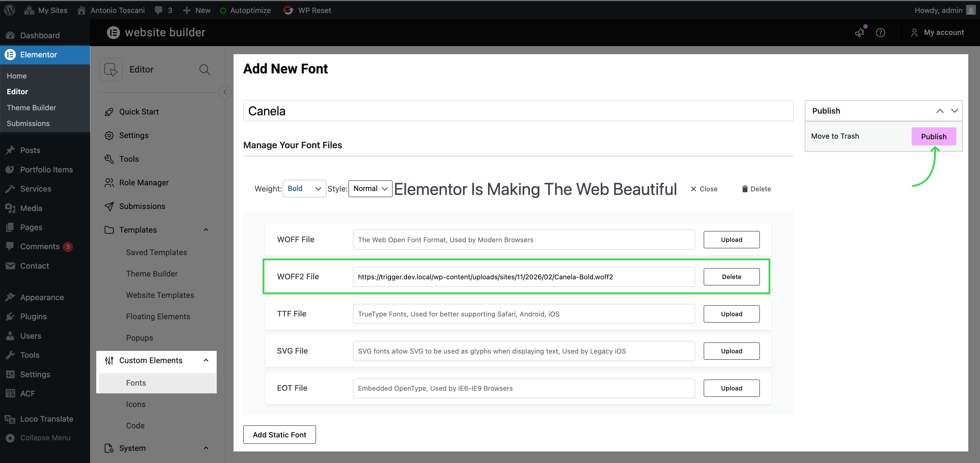Open the Quick Start rocket item
The height and width of the screenshot is (463, 980).
[x=139, y=112]
